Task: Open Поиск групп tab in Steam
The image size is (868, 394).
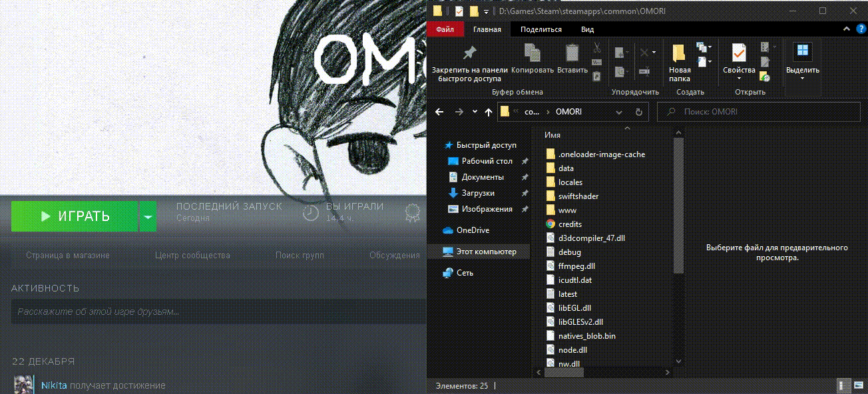Action: pyautogui.click(x=300, y=255)
